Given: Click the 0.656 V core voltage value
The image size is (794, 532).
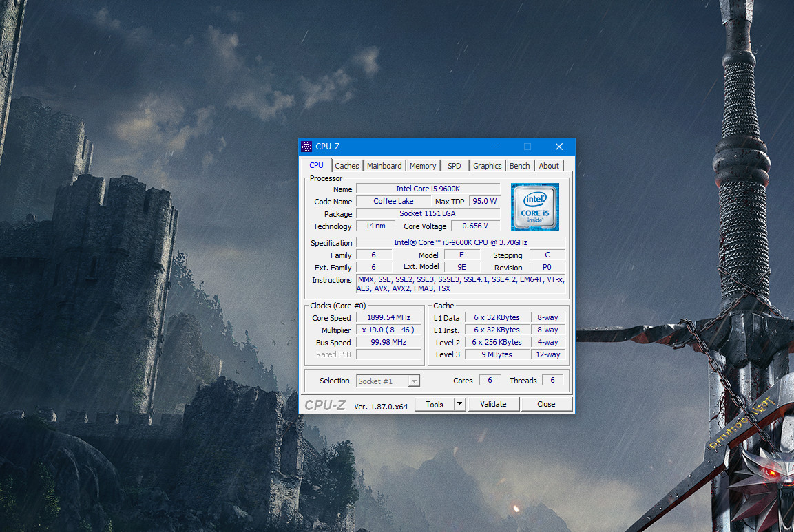Looking at the screenshot, I should coord(475,226).
